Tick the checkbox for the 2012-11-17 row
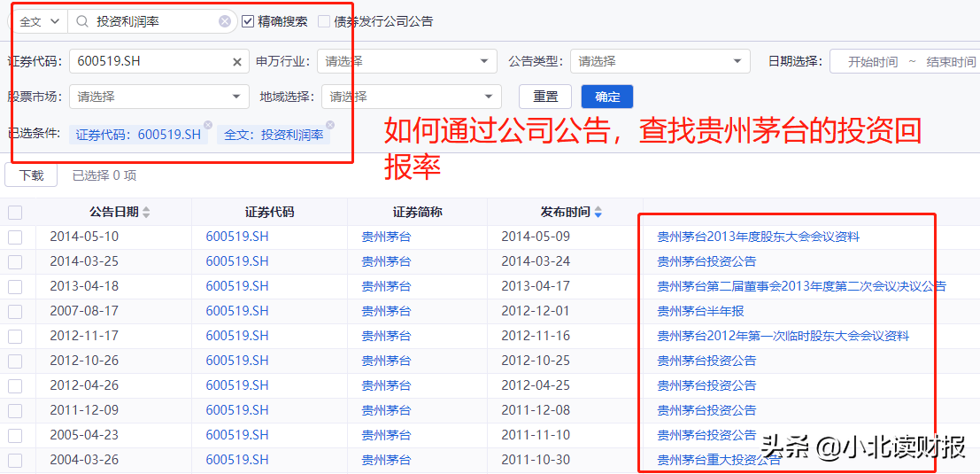The image size is (980, 474). tap(15, 337)
